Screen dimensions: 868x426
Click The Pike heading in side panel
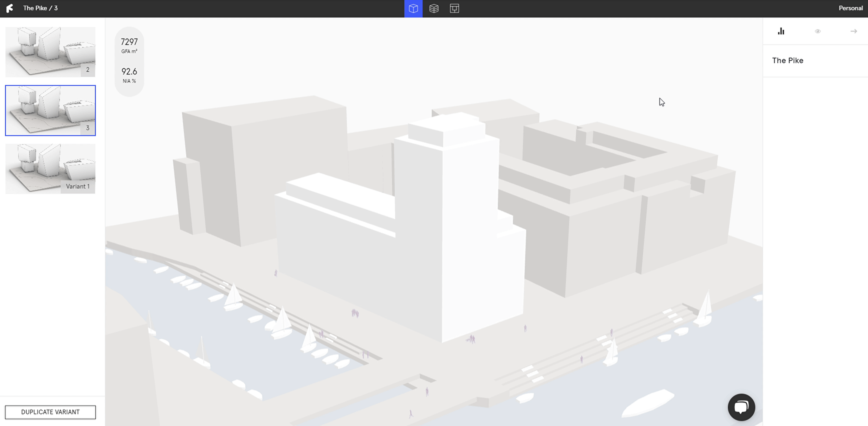pos(788,61)
